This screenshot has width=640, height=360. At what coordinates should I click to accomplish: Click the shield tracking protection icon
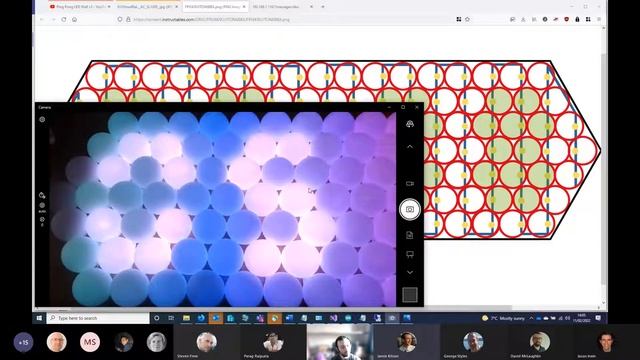(x=120, y=19)
